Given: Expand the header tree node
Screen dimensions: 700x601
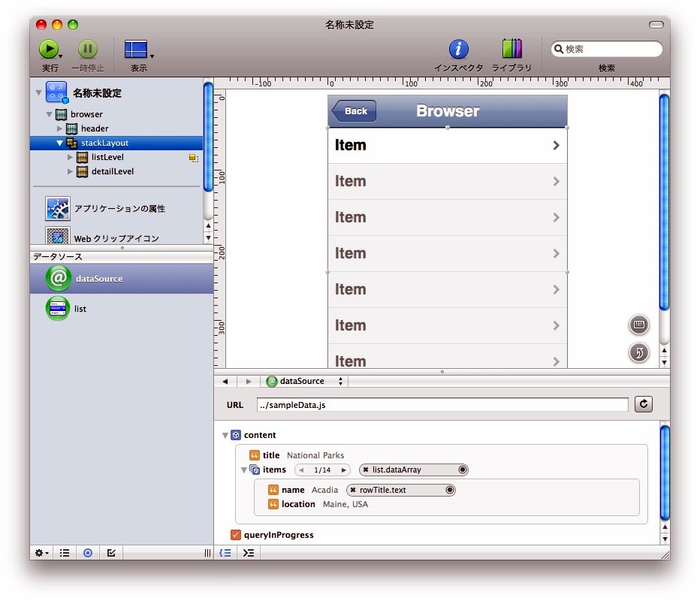Looking at the screenshot, I should (x=60, y=128).
